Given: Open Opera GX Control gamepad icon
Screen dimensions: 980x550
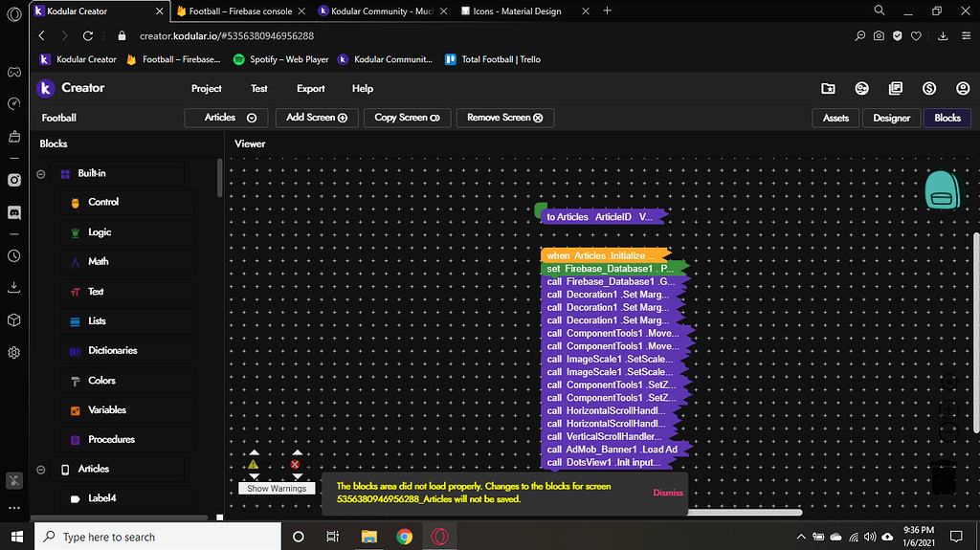Looking at the screenshot, I should point(13,72).
